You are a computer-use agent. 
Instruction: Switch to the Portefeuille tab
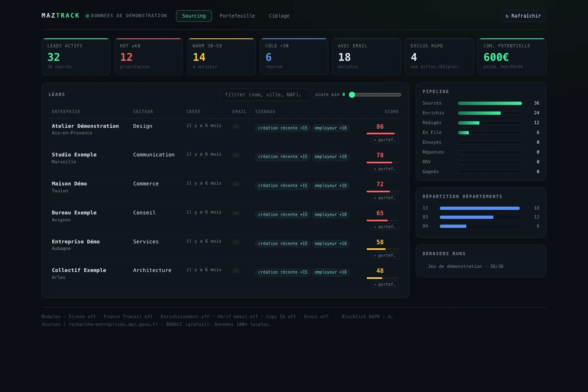click(237, 16)
